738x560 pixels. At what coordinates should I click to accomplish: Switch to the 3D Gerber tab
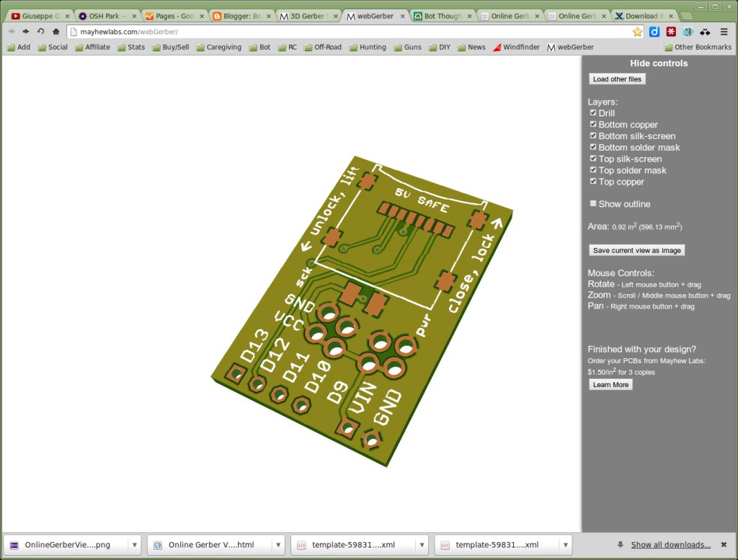pos(308,16)
